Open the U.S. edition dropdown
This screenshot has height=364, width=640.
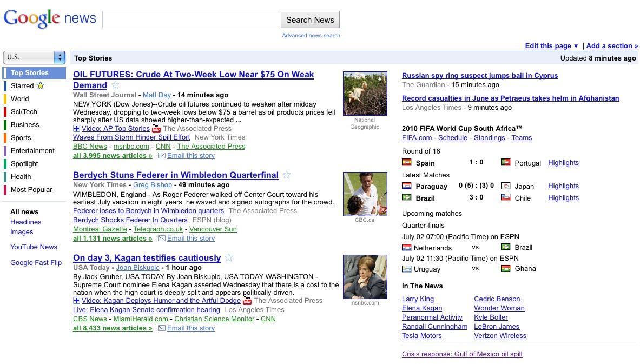34,57
